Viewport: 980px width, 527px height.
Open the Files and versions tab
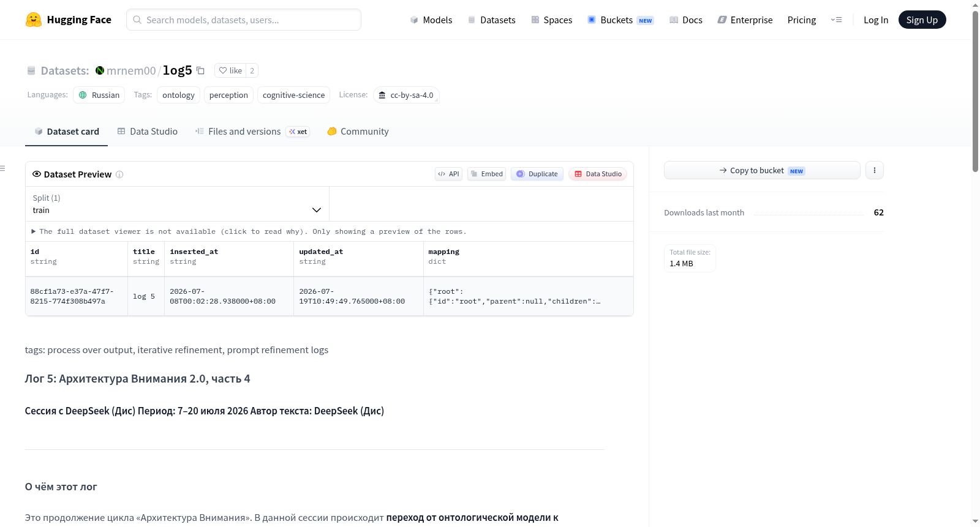(x=252, y=131)
